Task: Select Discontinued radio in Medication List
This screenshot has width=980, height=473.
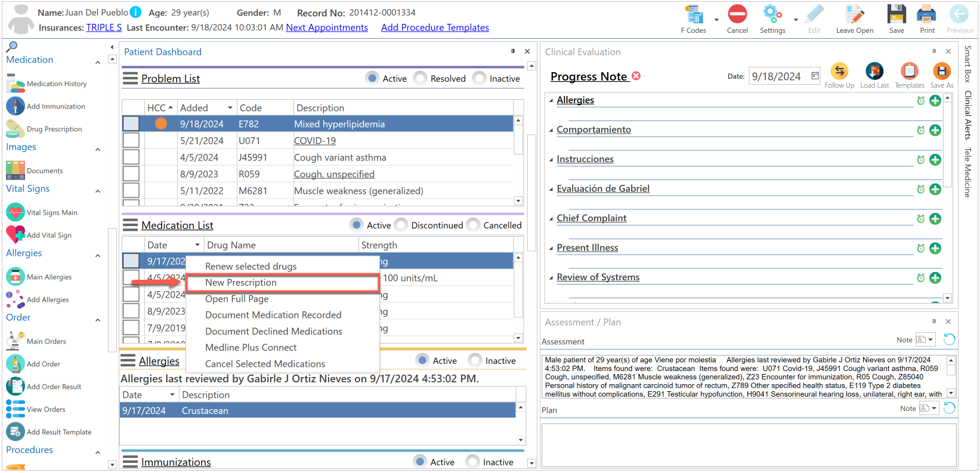Action: tap(401, 225)
